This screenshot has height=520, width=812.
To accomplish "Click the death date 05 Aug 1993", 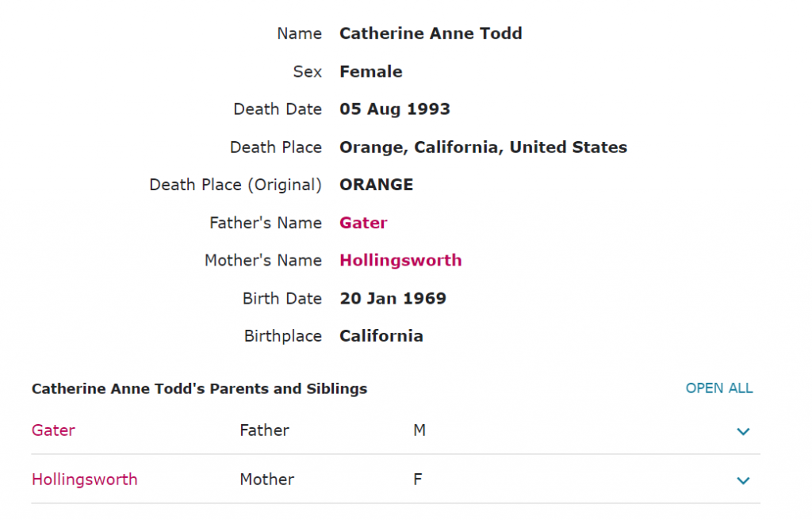I will point(394,109).
